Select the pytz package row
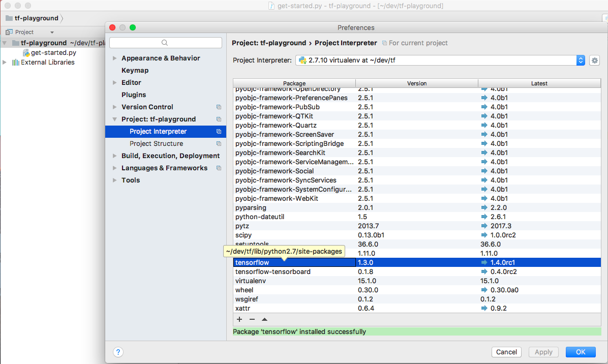The width and height of the screenshot is (608, 364). click(x=417, y=226)
